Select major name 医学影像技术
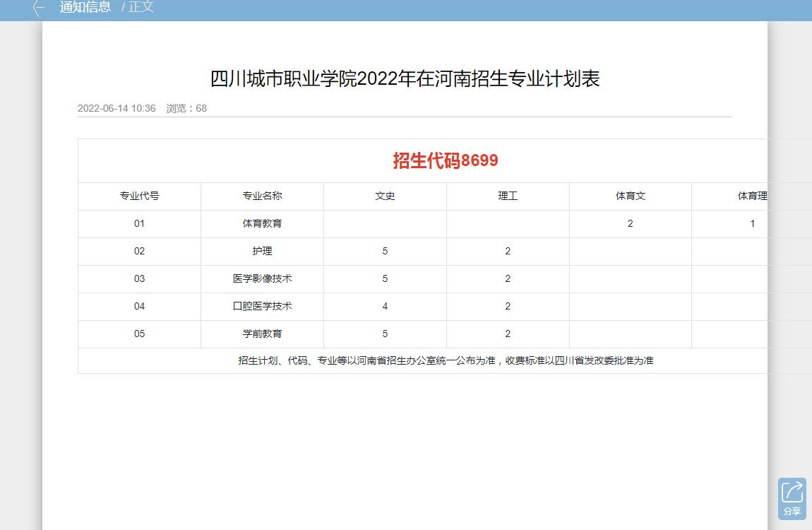812x530 pixels. pyautogui.click(x=262, y=278)
